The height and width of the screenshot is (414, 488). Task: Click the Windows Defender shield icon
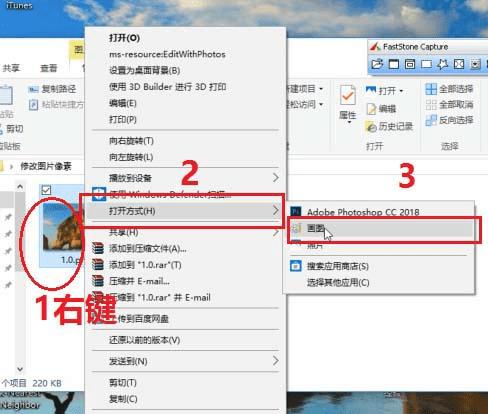[x=99, y=194]
